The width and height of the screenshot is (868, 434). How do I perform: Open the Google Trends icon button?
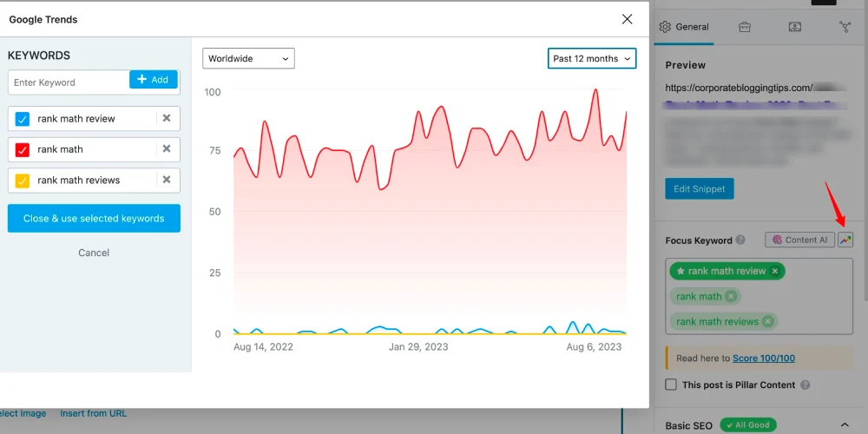(x=845, y=240)
